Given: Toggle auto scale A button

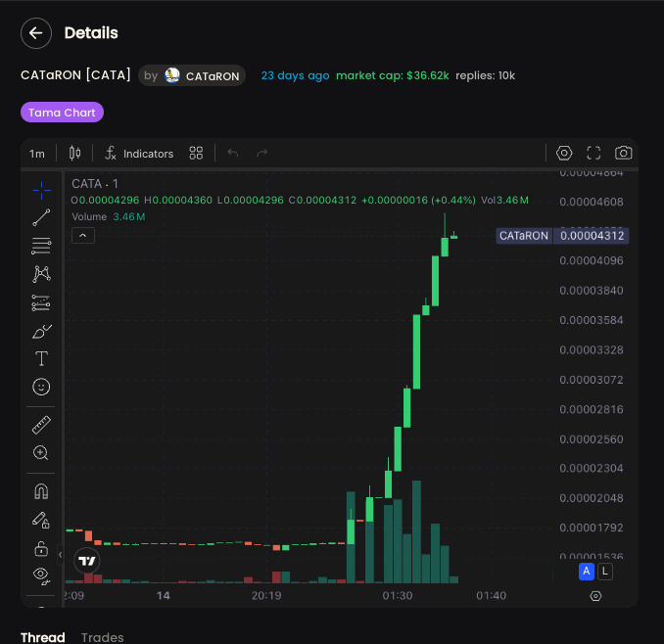Looking at the screenshot, I should pos(587,572).
